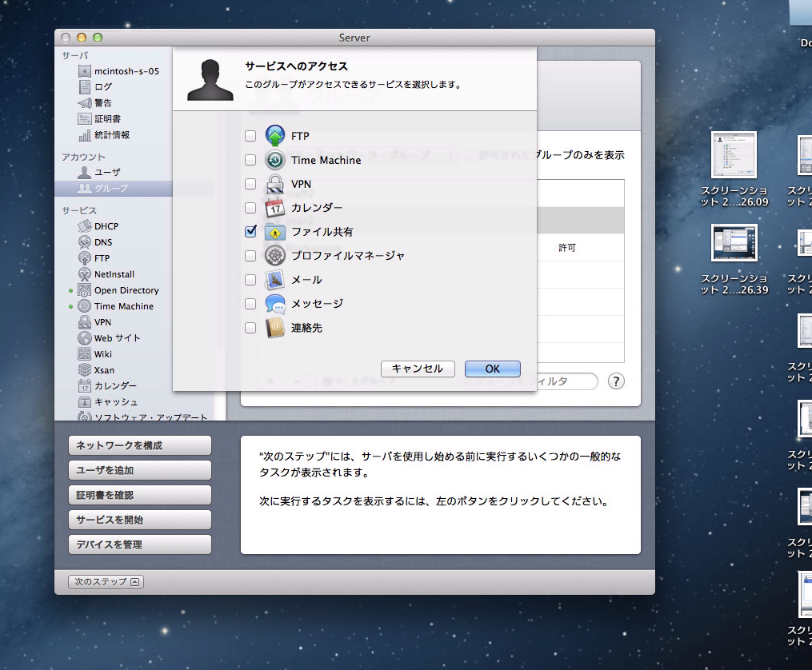812x670 pixels.
Task: Enable the FTP service checkbox
Action: click(x=250, y=136)
